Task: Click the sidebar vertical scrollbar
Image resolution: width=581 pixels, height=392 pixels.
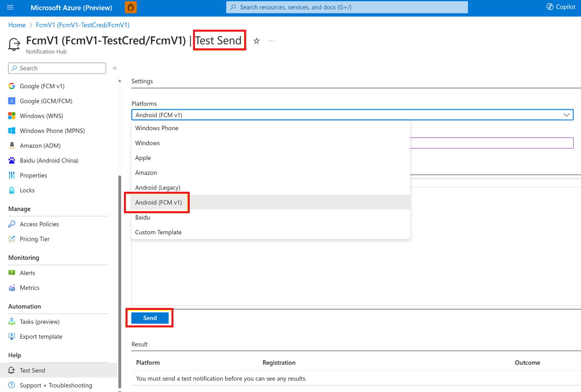Action: click(119, 281)
